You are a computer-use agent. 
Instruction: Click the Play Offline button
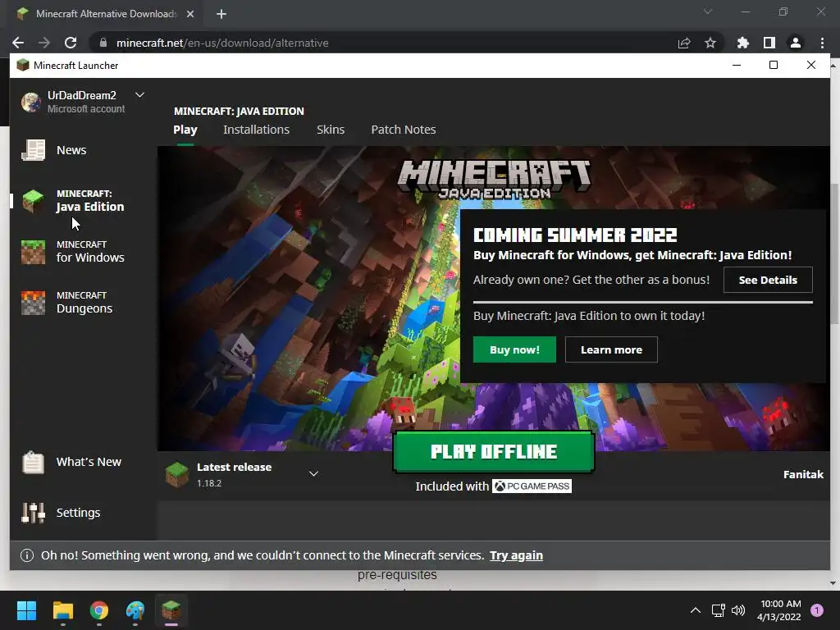coord(494,452)
